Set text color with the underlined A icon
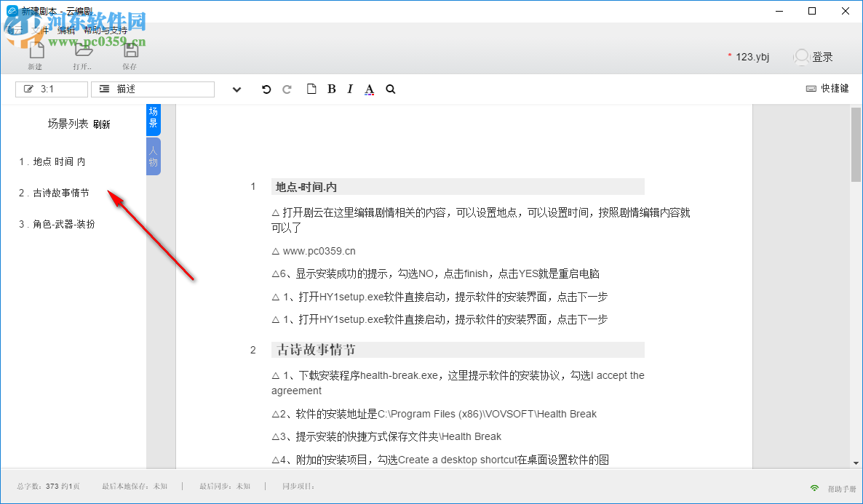863x504 pixels. pyautogui.click(x=369, y=89)
